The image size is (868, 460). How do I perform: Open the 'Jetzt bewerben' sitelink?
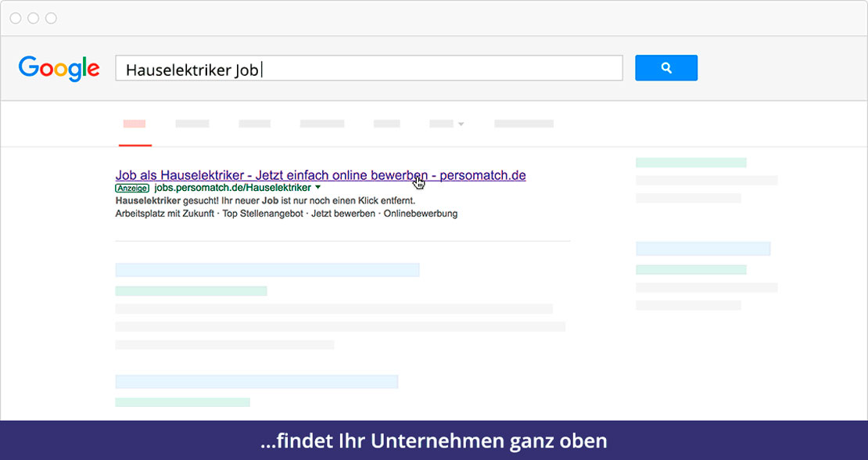343,214
